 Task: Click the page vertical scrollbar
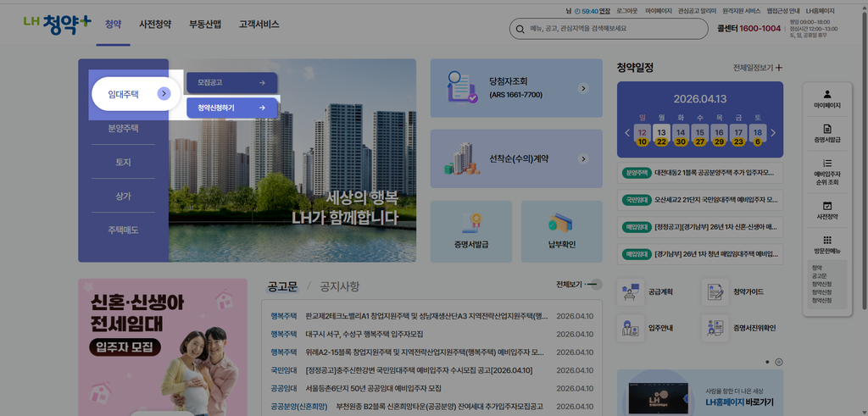pyautogui.click(x=865, y=160)
